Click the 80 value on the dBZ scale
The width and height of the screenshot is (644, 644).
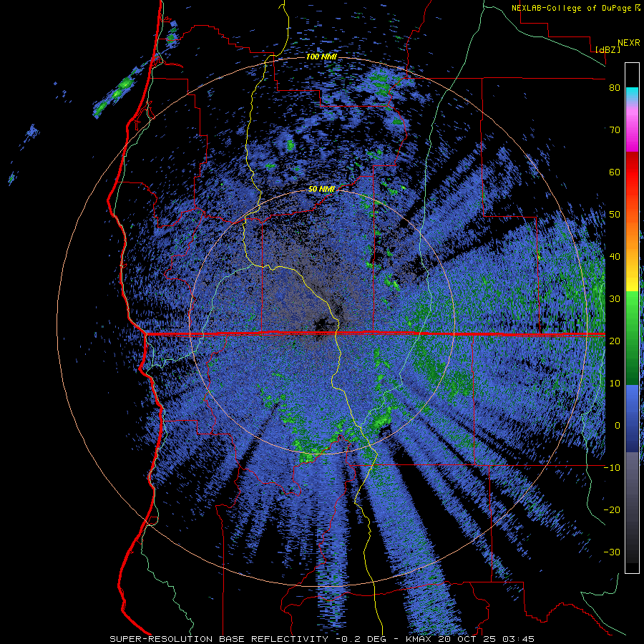[615, 88]
